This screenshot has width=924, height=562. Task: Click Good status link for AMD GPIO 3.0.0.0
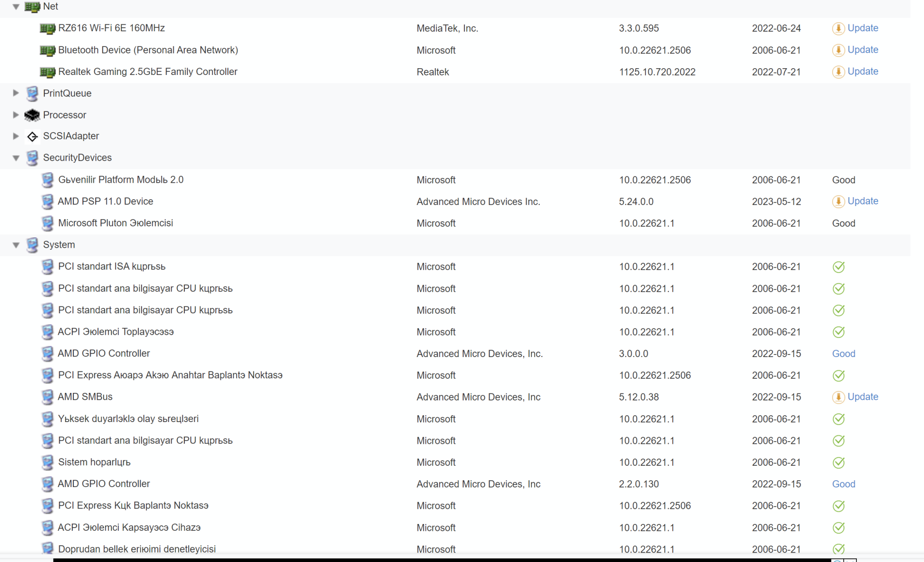(x=843, y=354)
